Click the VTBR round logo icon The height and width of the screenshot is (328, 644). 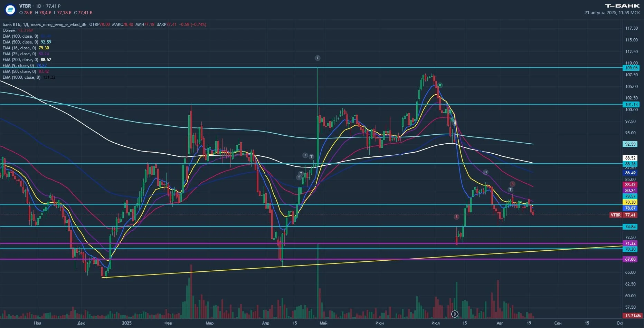click(10, 9)
